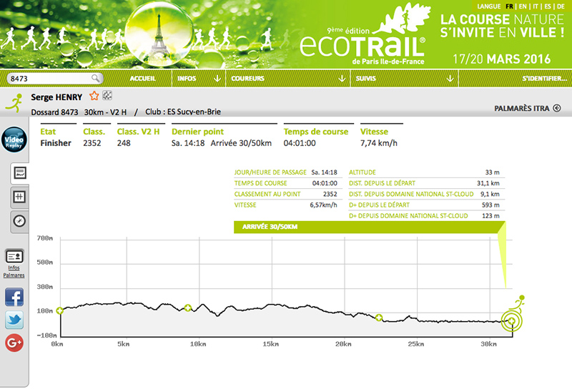This screenshot has height=392, width=572.
Task: Click the orange favorite star next to Serge HENRY
Action: coord(94,96)
